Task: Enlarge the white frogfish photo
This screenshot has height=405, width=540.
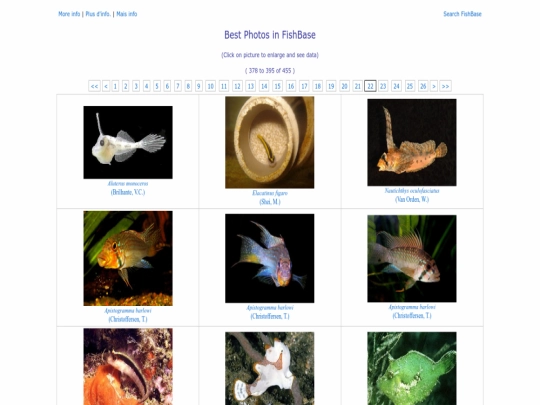Action: coord(270,368)
